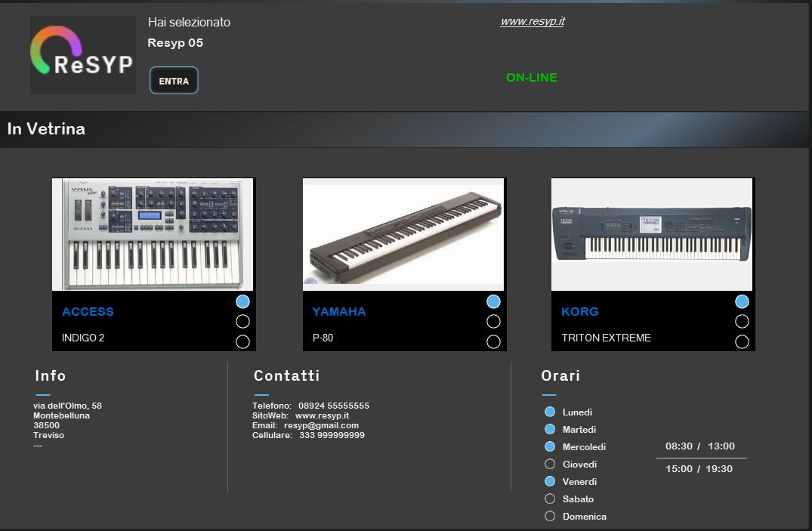Click the Treviso province text
812x531 pixels.
[48, 435]
